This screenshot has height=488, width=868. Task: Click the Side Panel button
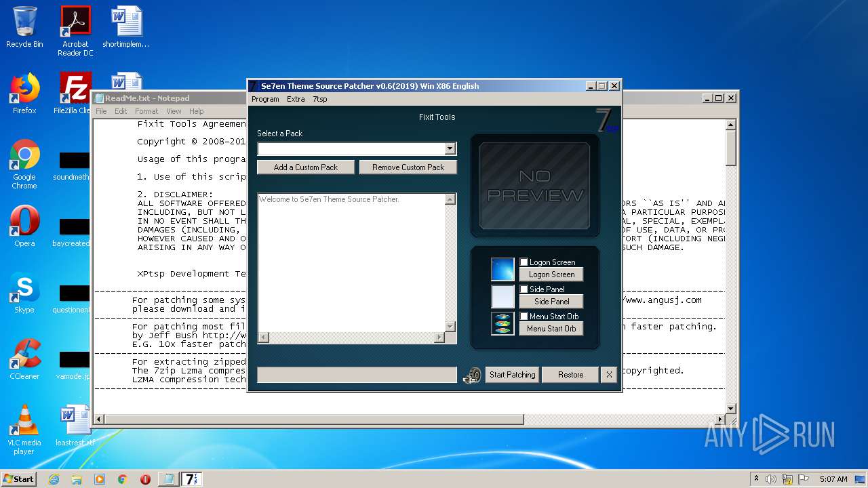pos(551,302)
